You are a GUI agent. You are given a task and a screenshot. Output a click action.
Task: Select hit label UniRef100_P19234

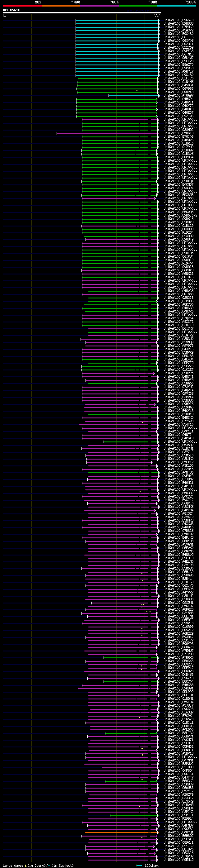tap(178, 232)
